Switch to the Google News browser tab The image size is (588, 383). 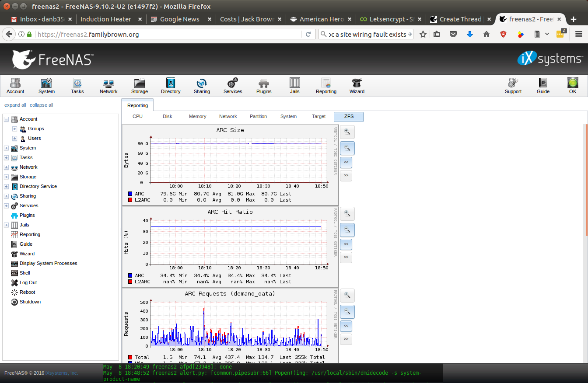pyautogui.click(x=179, y=19)
